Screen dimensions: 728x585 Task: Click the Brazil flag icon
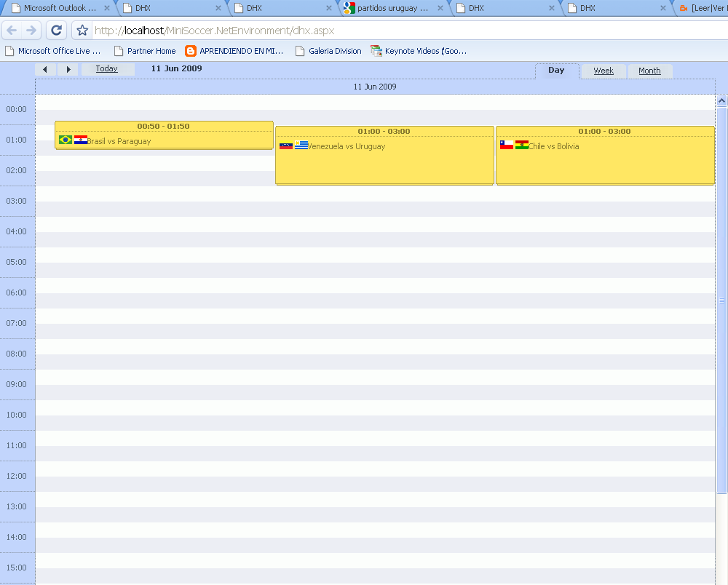[66, 140]
